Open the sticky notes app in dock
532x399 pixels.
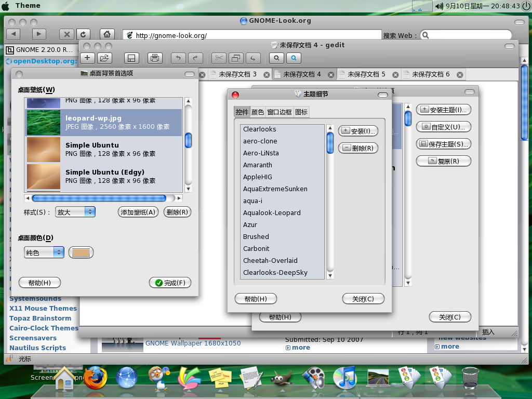pos(220,378)
